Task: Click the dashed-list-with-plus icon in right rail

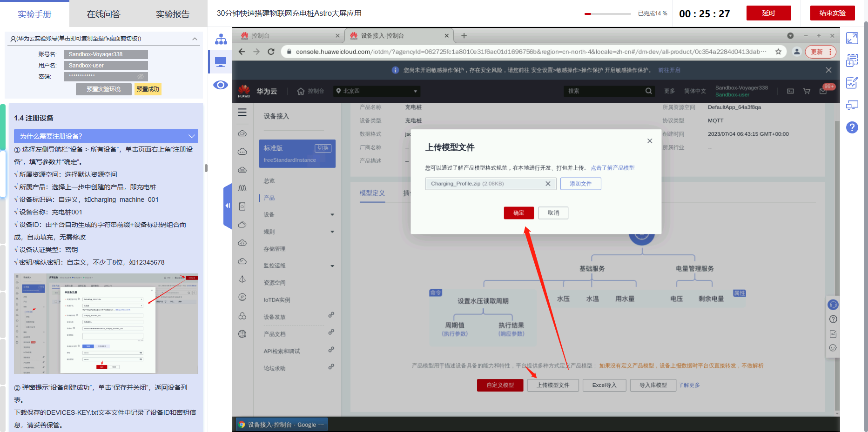Action: click(x=852, y=60)
